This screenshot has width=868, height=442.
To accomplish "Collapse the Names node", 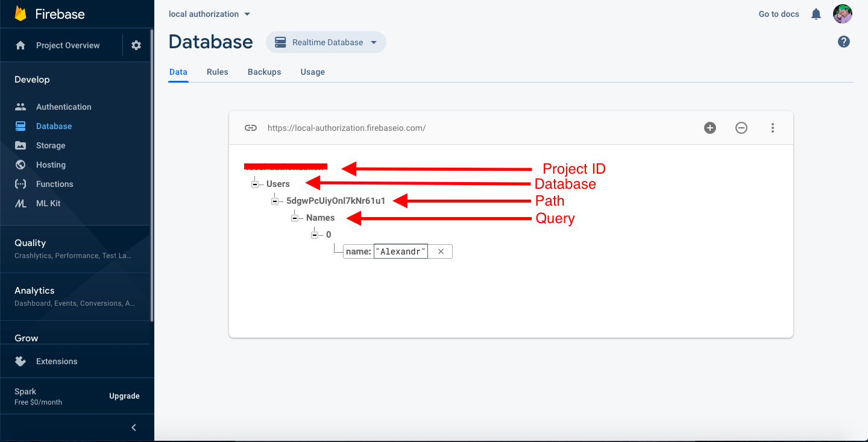I will pos(295,218).
